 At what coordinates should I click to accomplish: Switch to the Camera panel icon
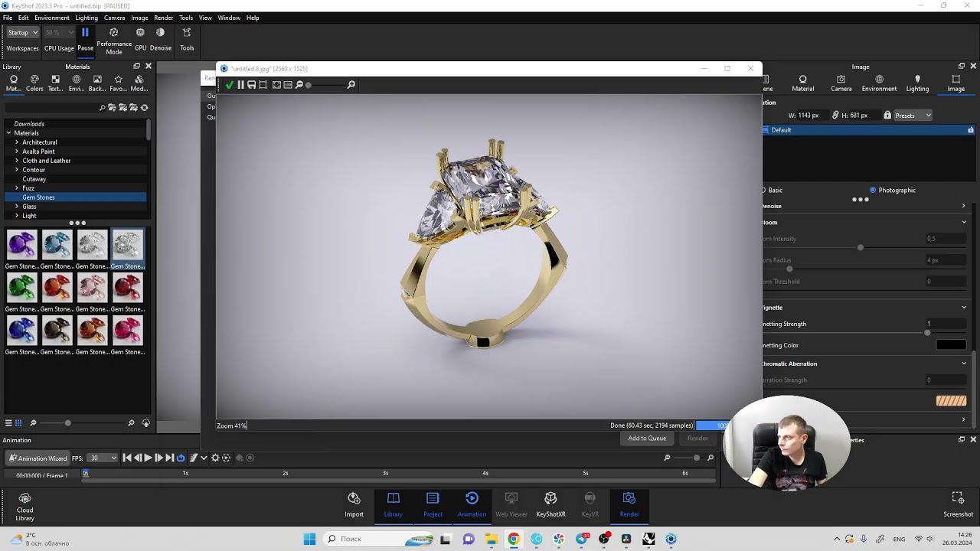841,80
